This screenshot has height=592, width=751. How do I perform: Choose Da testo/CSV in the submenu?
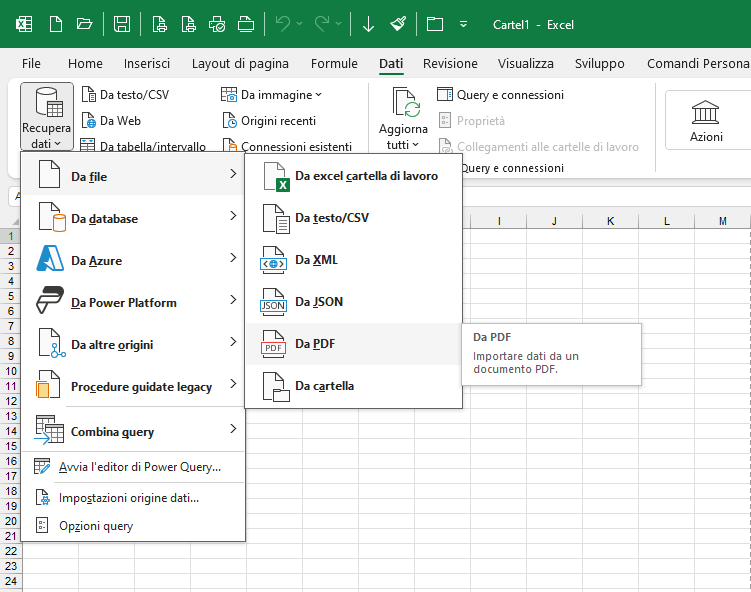point(354,217)
